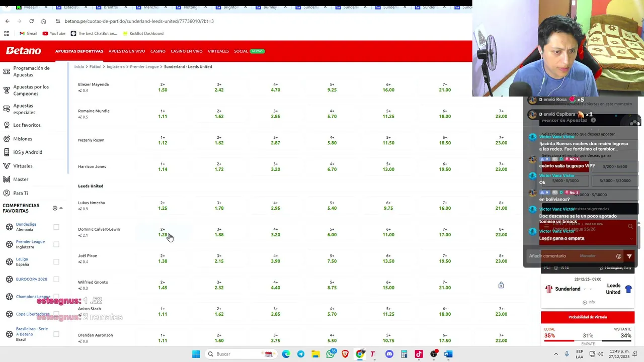Screen dimensions: 644x362
Task: Show hidden icons in the system tray
Action: point(556,354)
